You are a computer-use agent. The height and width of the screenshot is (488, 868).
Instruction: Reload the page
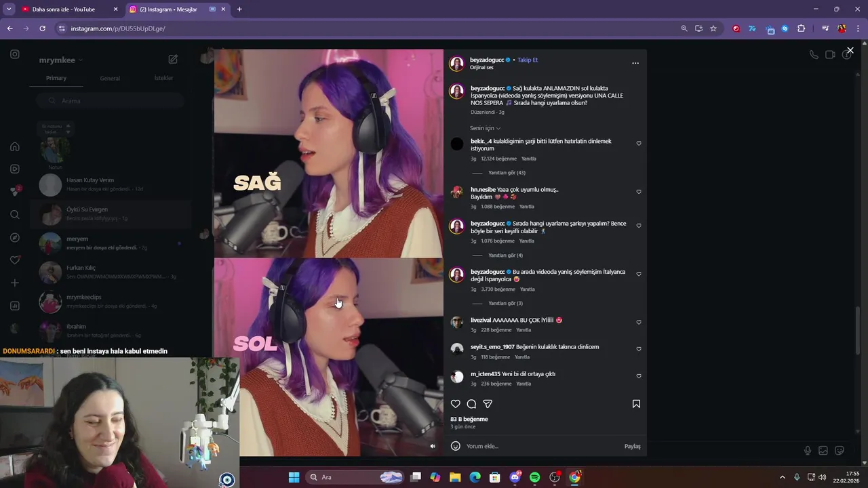point(42,28)
